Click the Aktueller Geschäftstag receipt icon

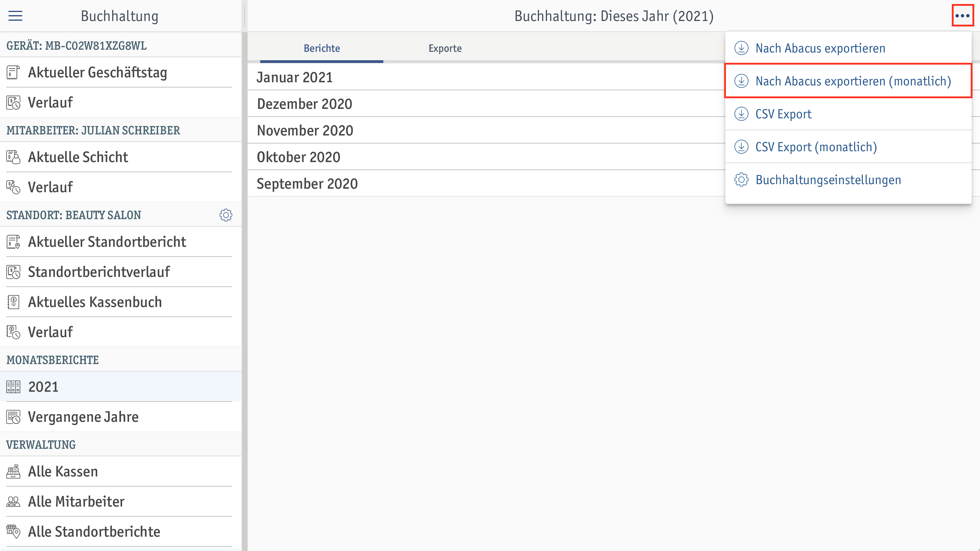pyautogui.click(x=13, y=72)
